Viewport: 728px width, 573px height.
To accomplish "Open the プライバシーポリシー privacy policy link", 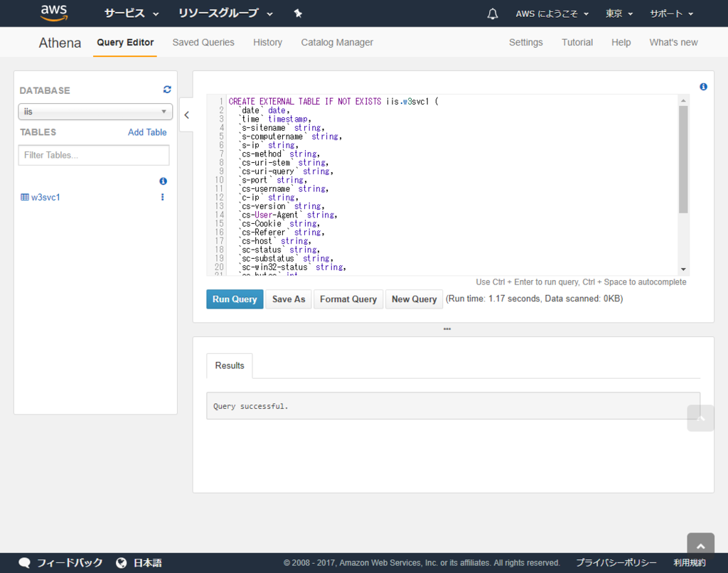I will click(616, 563).
